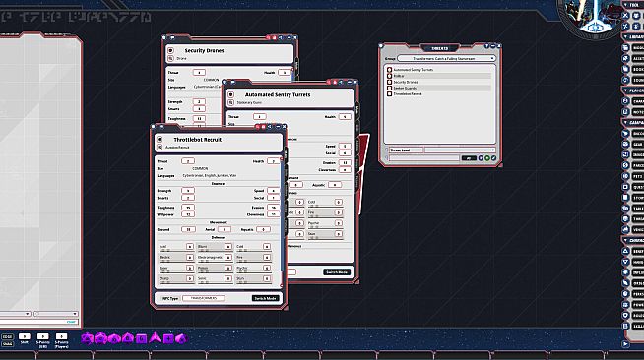Click link box beside Security Drones entry
Image resolution: width=644 pixels, height=360 pixels.
tap(389, 82)
